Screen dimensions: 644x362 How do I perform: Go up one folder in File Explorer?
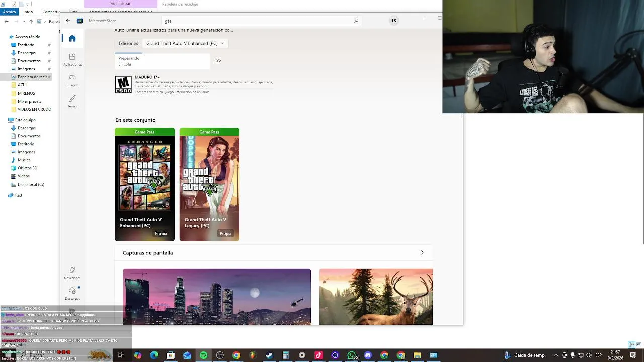(x=31, y=21)
